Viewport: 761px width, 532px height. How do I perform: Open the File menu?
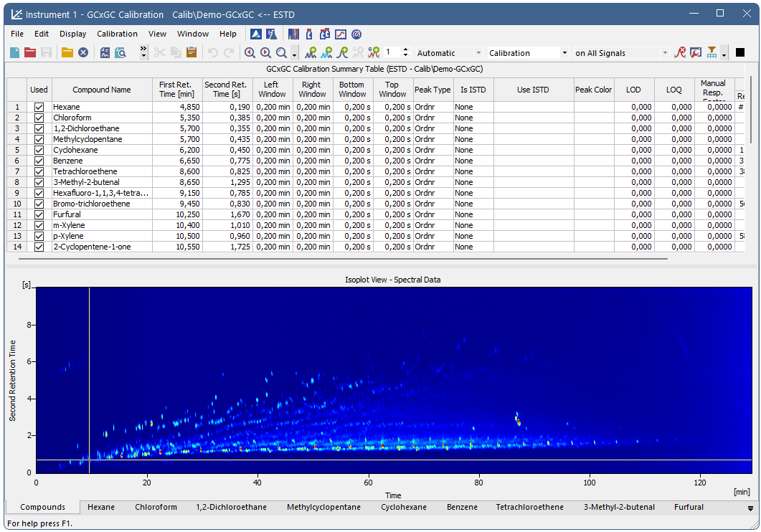(17, 34)
